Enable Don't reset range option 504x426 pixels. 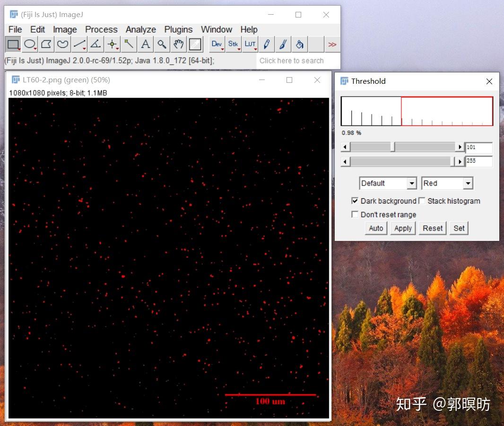355,214
